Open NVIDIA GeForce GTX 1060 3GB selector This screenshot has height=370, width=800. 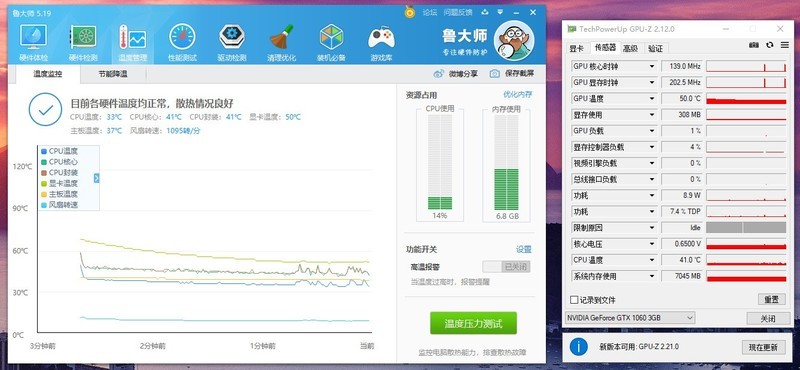click(630, 317)
